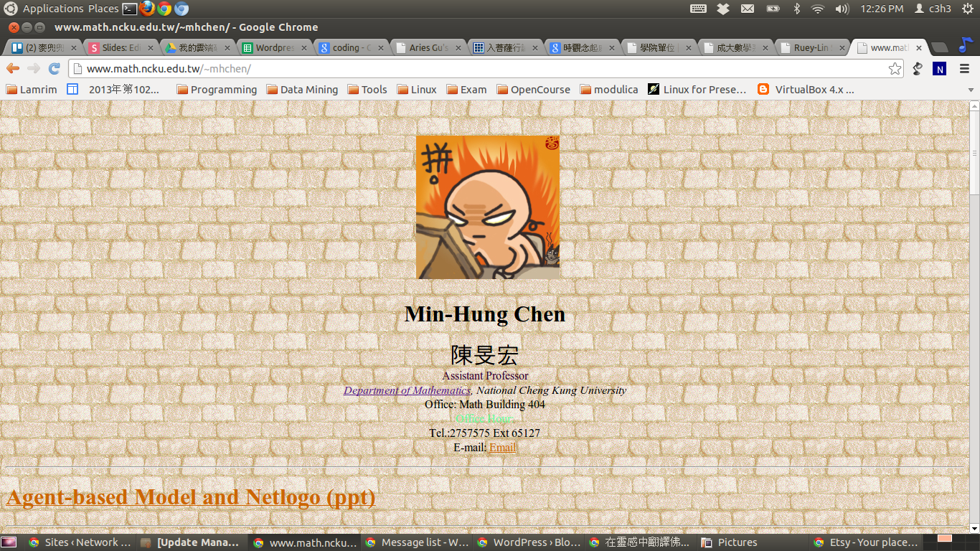Open the OpenCourse bookmark folder

click(534, 90)
